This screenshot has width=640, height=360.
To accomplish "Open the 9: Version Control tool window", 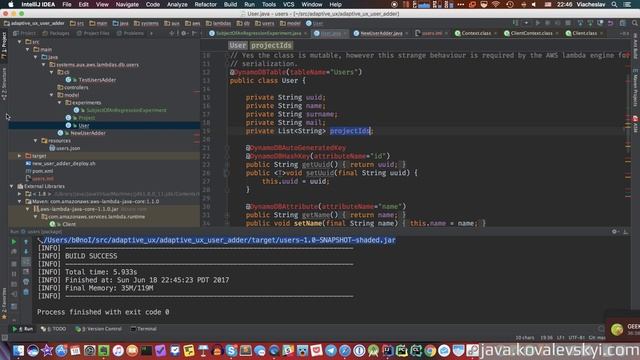I will click(x=98, y=329).
